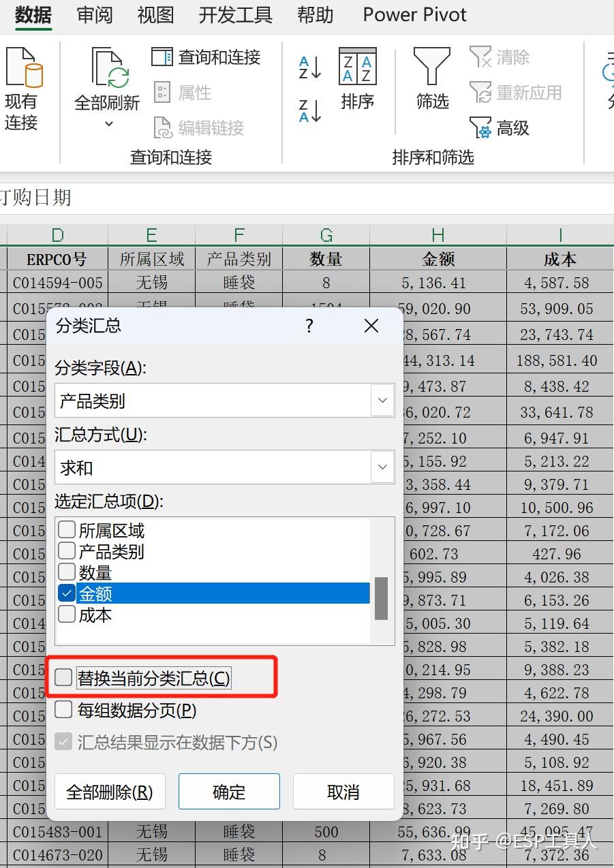Select column D header

pos(57,236)
